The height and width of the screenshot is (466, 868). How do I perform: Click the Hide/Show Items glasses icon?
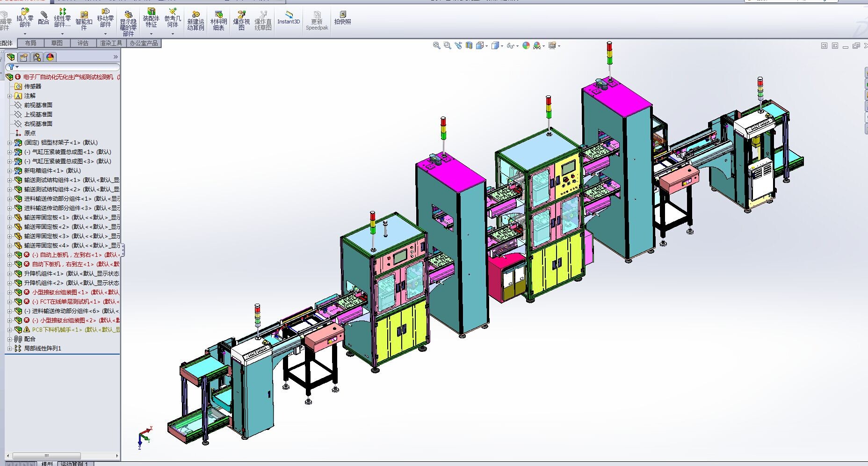[x=511, y=45]
